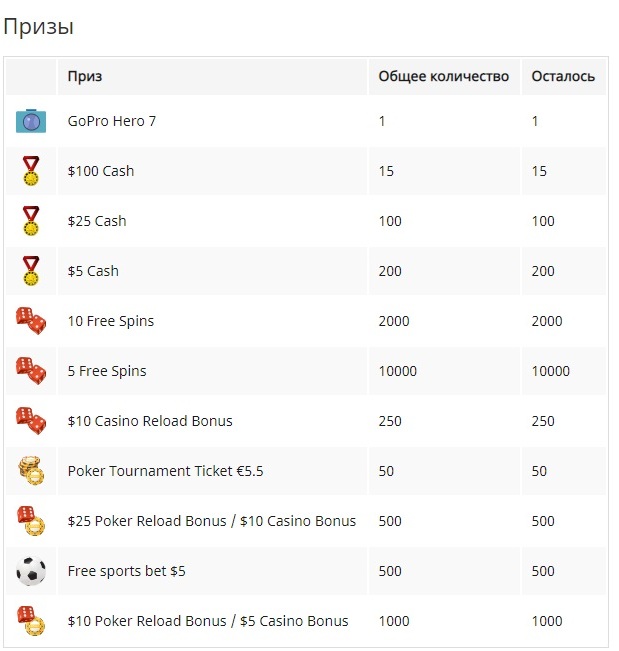Viewport: 619px width, 651px height.
Task: Select the dice icon beside 5 Free Spins
Action: point(31,370)
